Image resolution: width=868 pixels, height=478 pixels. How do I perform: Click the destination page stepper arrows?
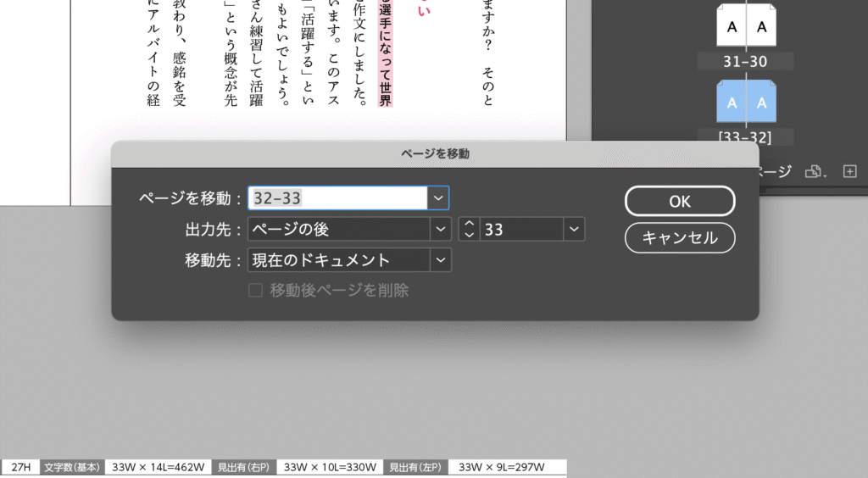[x=469, y=229]
